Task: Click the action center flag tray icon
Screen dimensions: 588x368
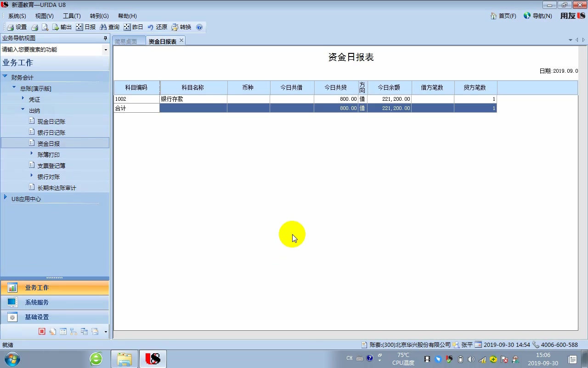Action: [504, 359]
